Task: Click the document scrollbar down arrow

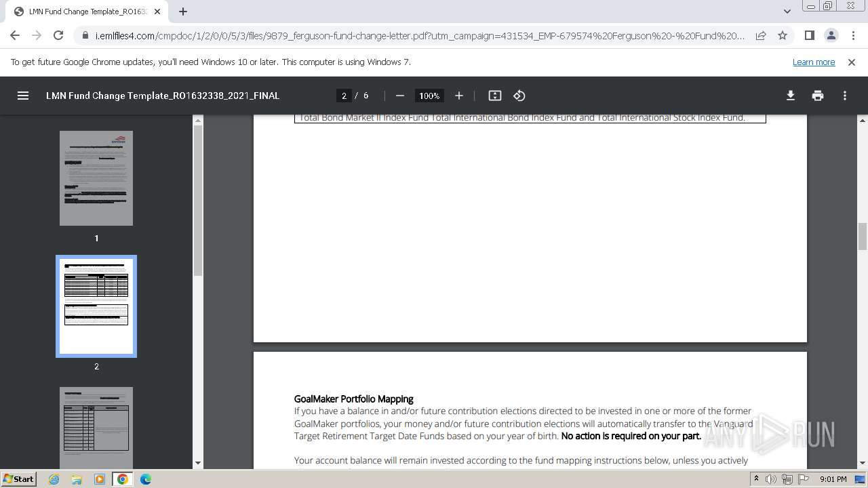Action: point(863,463)
